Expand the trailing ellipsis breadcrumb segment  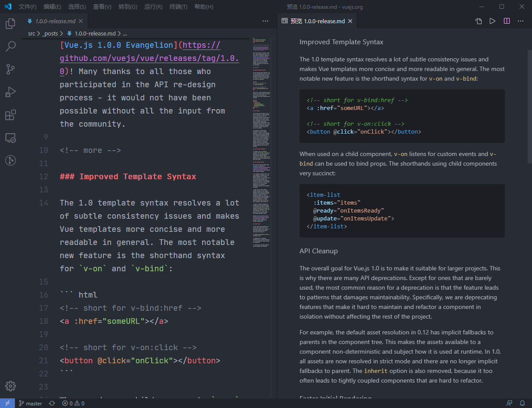pyautogui.click(x=125, y=33)
